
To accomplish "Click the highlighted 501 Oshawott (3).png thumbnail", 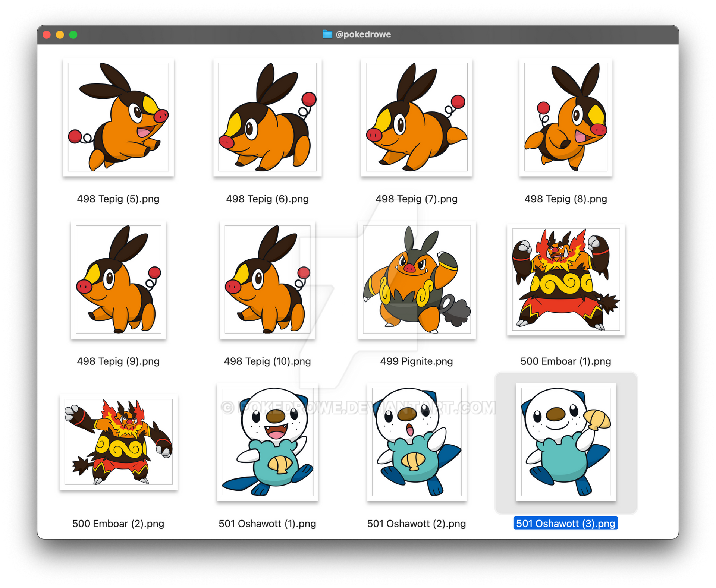I will (x=566, y=442).
